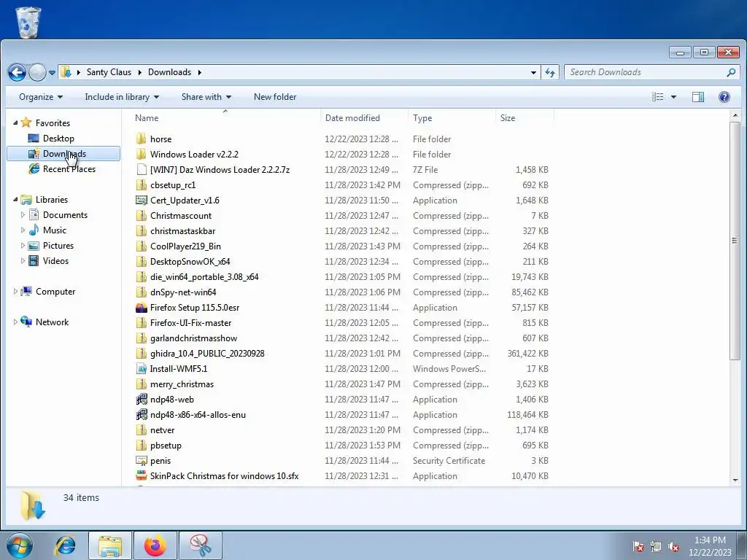
Task: Select the cbsetup_rc1 file name
Action: pos(173,184)
